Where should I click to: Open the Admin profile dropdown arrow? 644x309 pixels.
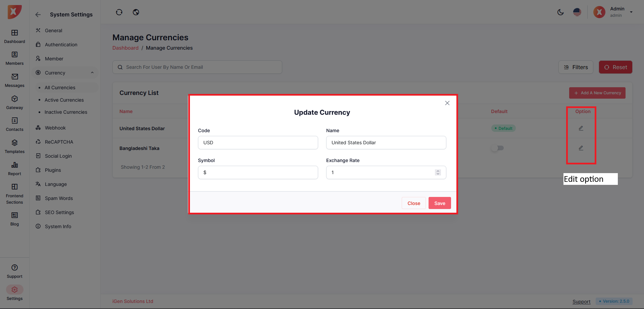tap(631, 12)
